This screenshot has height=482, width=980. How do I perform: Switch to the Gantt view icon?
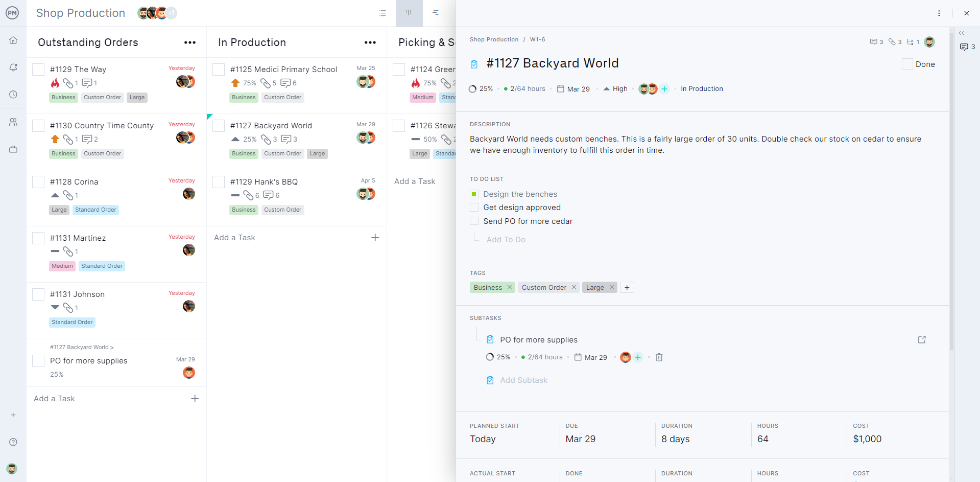pos(436,13)
